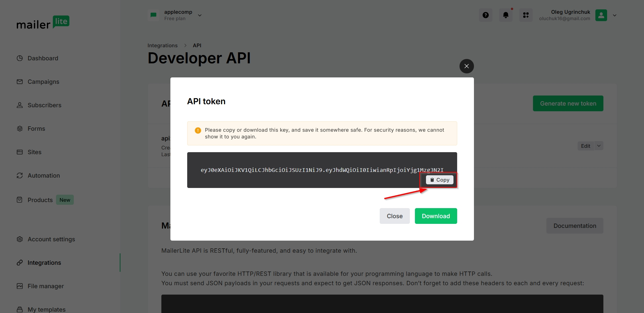This screenshot has width=644, height=313.
Task: Click the Close button in dialog
Action: click(x=394, y=216)
